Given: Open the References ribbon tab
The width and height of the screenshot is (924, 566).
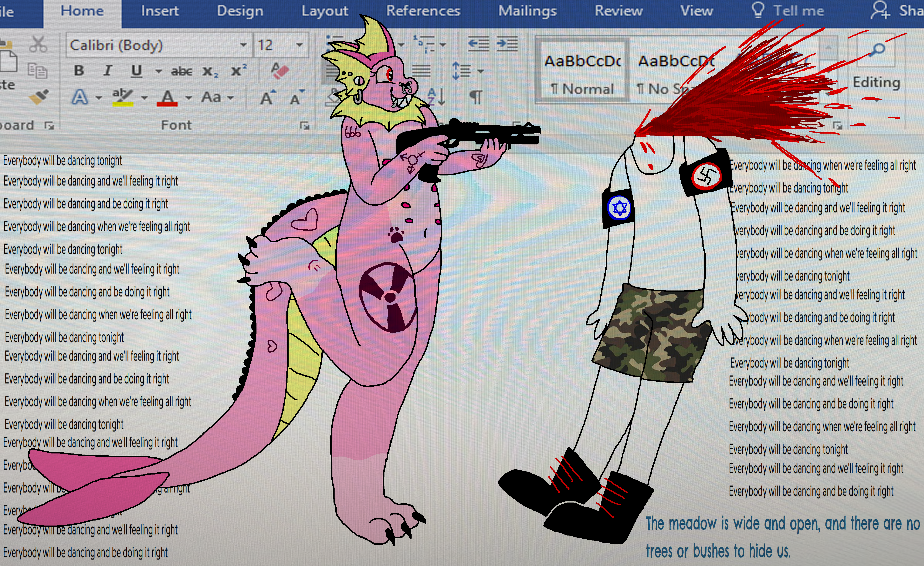Looking at the screenshot, I should tap(423, 11).
